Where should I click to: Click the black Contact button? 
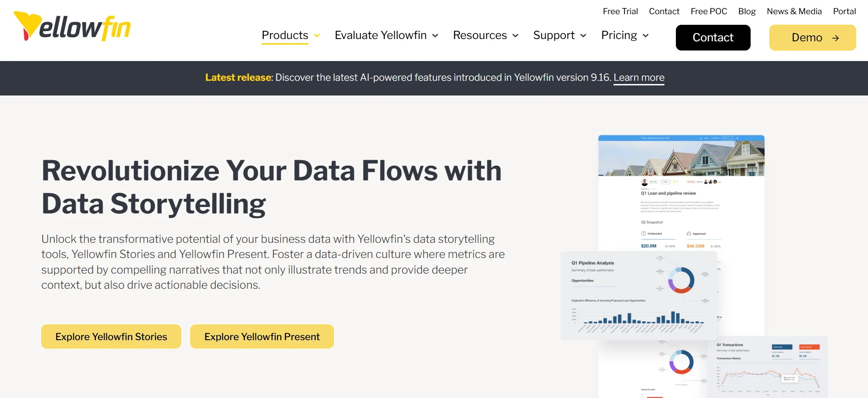click(x=713, y=38)
